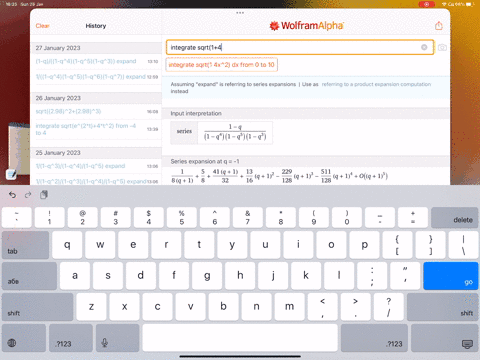Choose suggestion integrate sqrt(1 4x^2) dx from 0 to 10
Screen dimensions: 480x360
point(221,65)
